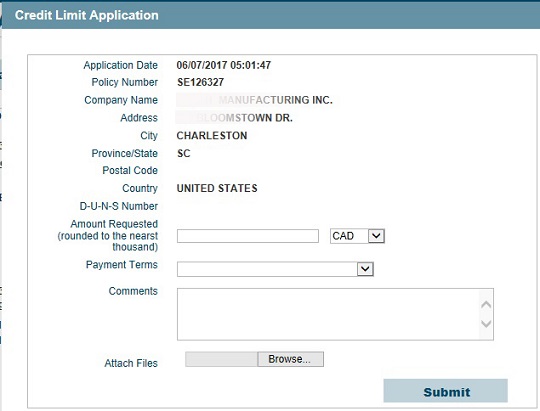
Task: Click the Comments scroll down arrow
Action: coord(486,324)
